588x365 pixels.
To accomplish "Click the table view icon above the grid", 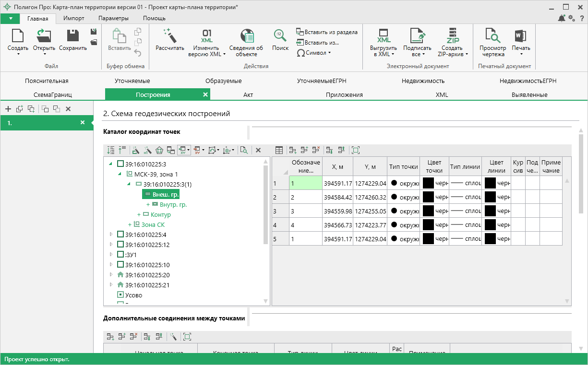I will click(x=279, y=150).
